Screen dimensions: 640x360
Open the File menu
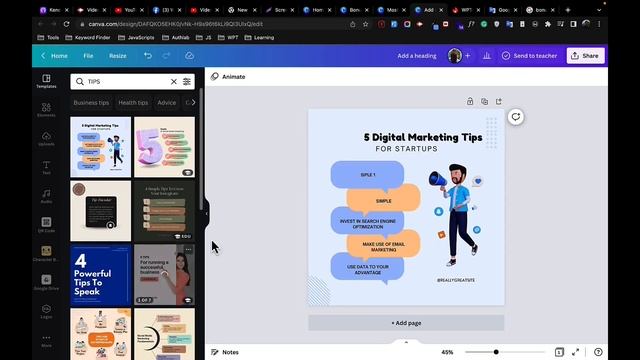click(88, 56)
